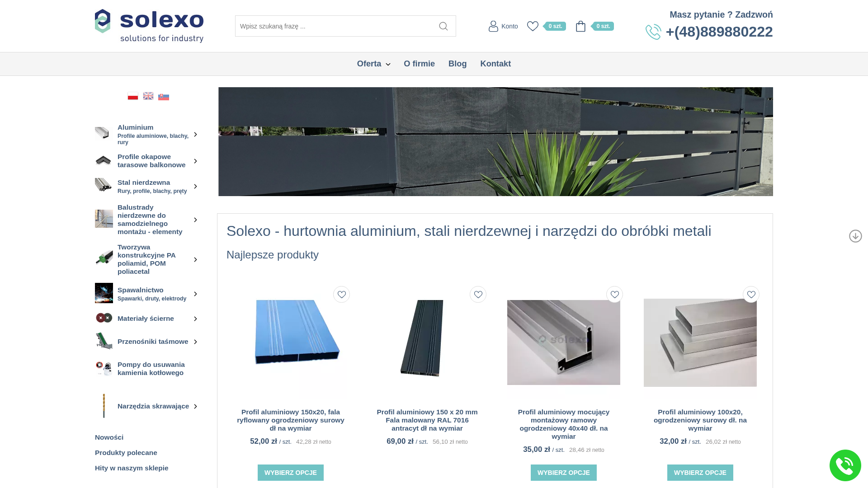Viewport: 868px width, 488px height.
Task: Expand Tworzywa konstrukcyjne category chevron
Action: [x=195, y=259]
